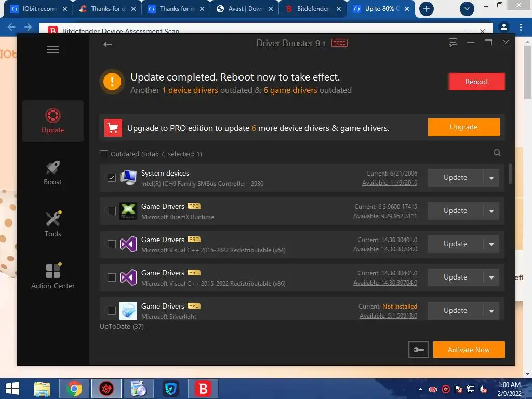This screenshot has height=399, width=532.
Task: Open the Boost rocket section
Action: pyautogui.click(x=53, y=172)
